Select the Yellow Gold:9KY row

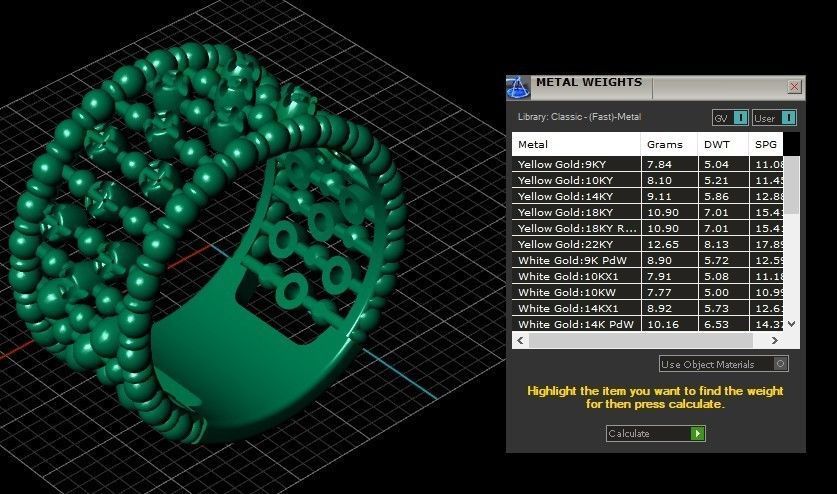tap(648, 164)
